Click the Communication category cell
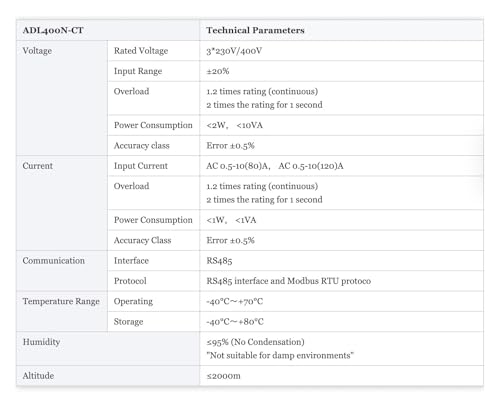The height and width of the screenshot is (412, 500). point(62,271)
